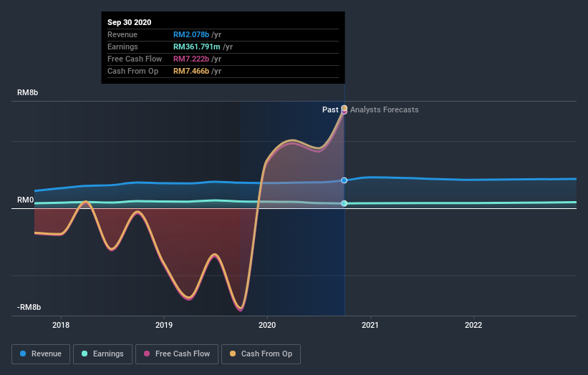Viewport: 588px width, 375px height.
Task: Click the Revenue value RM2.078b in tooltip
Action: (x=191, y=34)
